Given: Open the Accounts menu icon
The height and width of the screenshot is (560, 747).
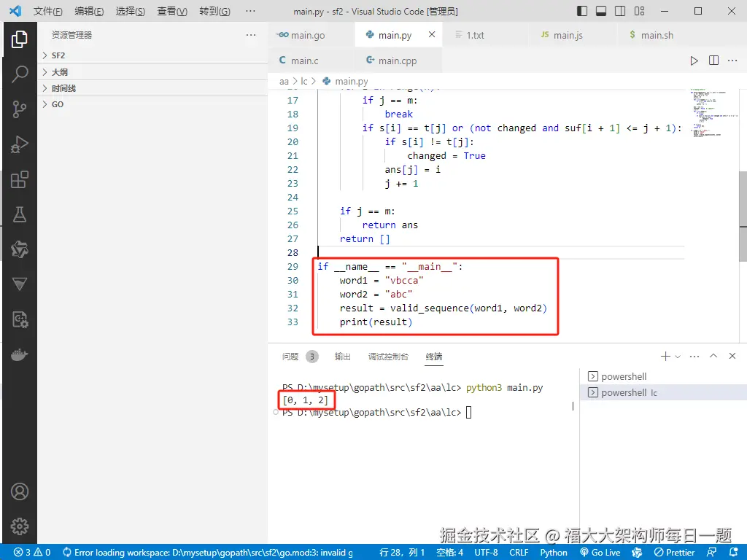Looking at the screenshot, I should pos(20,491).
